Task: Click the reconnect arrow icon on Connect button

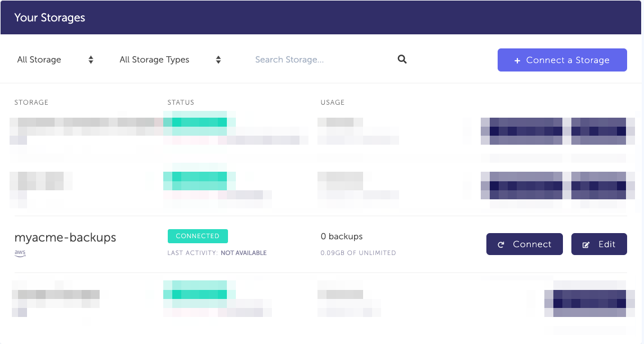Action: coord(502,244)
